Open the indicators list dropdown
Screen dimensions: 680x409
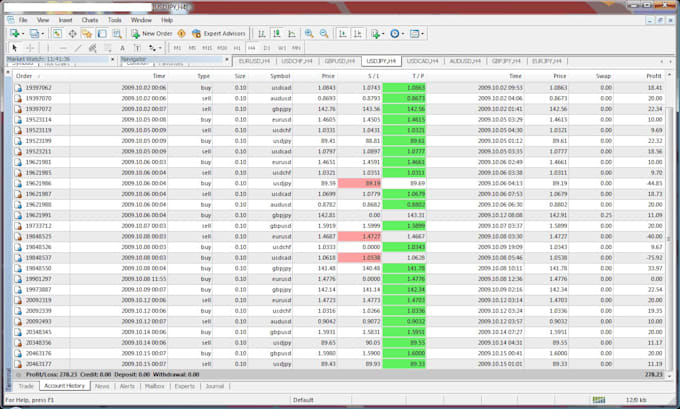tap(383, 33)
